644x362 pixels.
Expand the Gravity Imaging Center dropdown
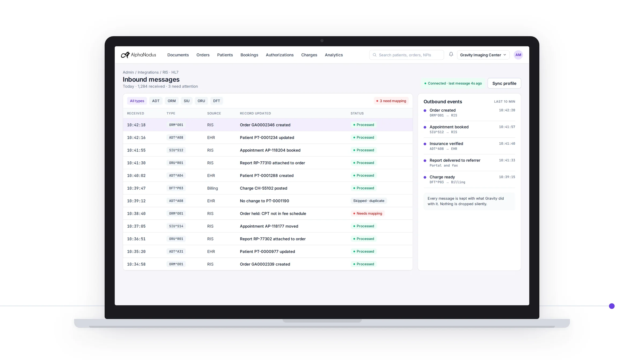point(483,55)
